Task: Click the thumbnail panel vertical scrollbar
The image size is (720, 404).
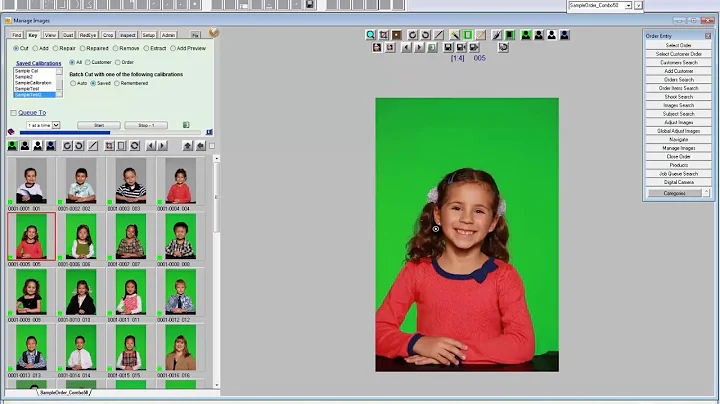Action: pos(216,272)
